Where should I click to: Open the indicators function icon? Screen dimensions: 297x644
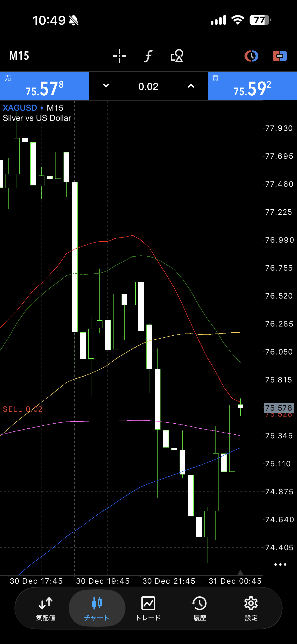(x=148, y=56)
